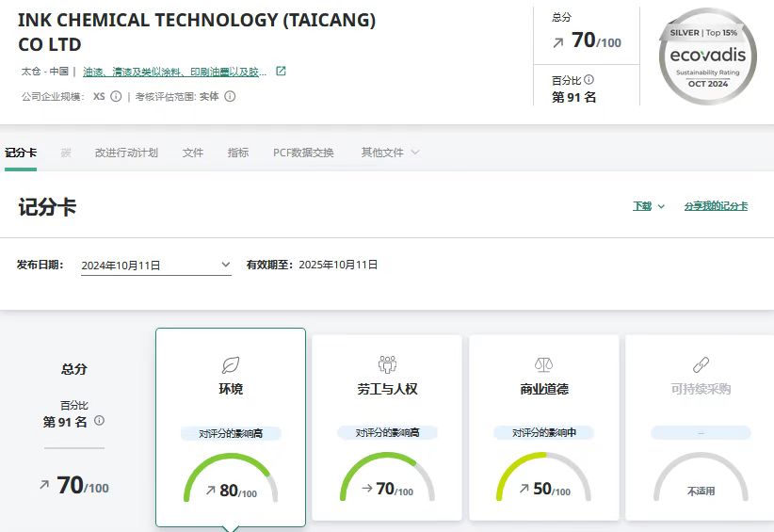Switch to the 指标 tab

tap(238, 153)
